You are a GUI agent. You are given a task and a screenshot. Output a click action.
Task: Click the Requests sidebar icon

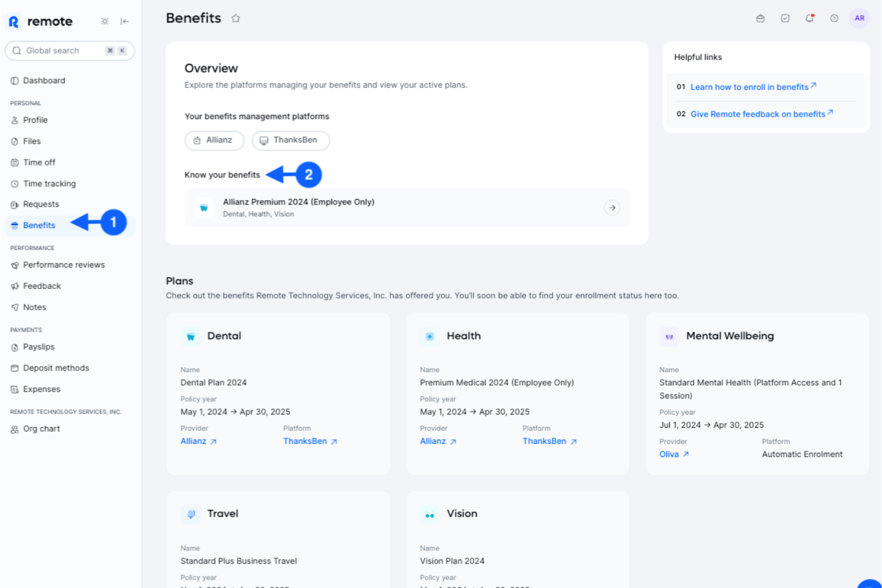tap(15, 205)
